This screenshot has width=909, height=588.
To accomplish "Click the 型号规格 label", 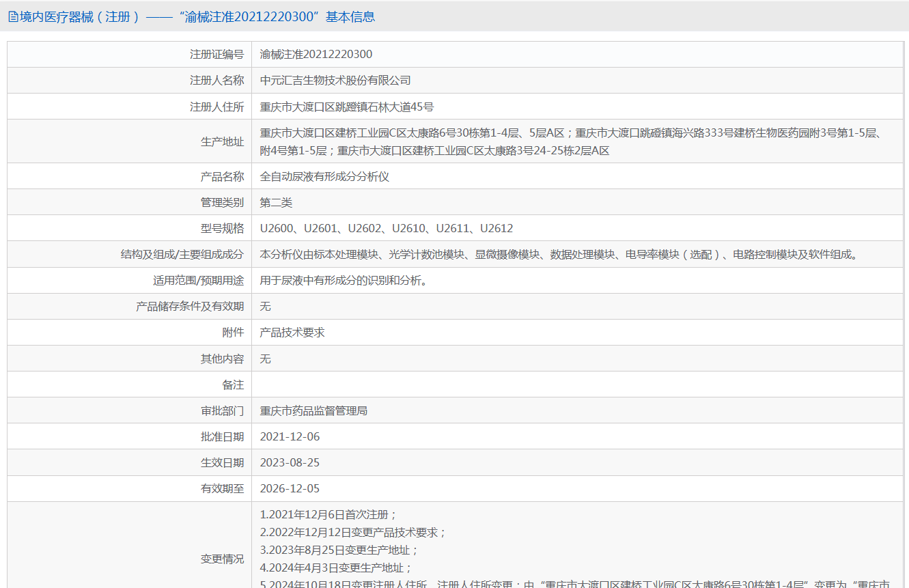I will [x=222, y=228].
